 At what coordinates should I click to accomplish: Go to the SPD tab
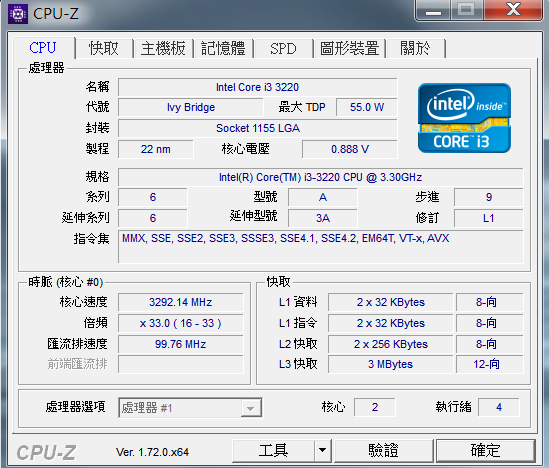click(x=283, y=48)
